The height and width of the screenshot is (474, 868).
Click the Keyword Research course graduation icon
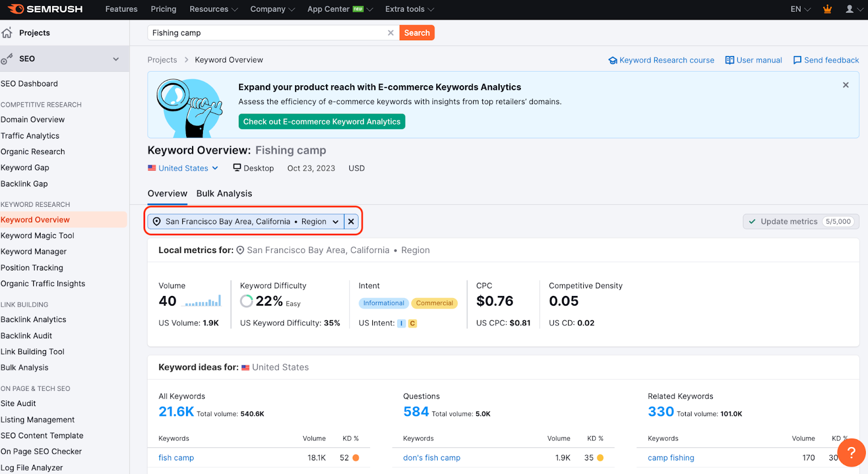pyautogui.click(x=612, y=60)
